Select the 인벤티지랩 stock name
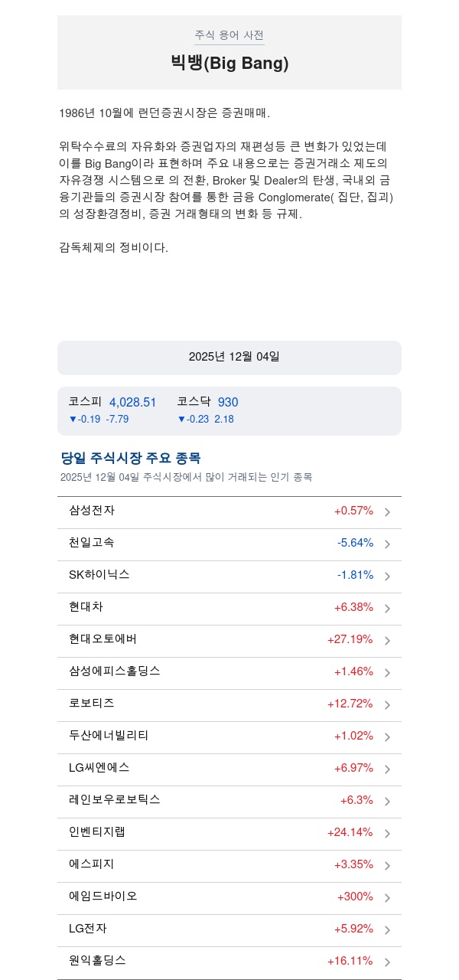Image resolution: width=459 pixels, height=980 pixels. pyautogui.click(x=97, y=831)
